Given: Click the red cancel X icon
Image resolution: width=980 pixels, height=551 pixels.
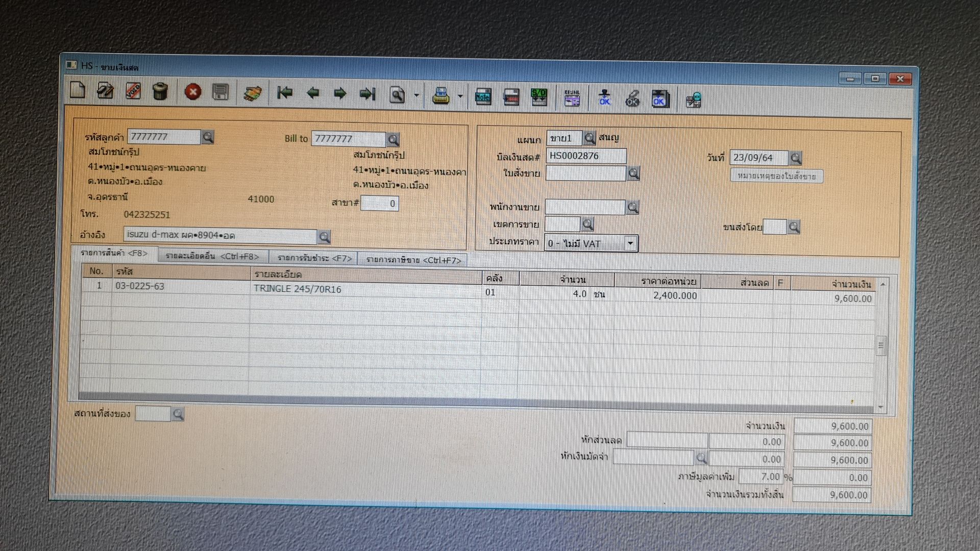Looking at the screenshot, I should (192, 92).
